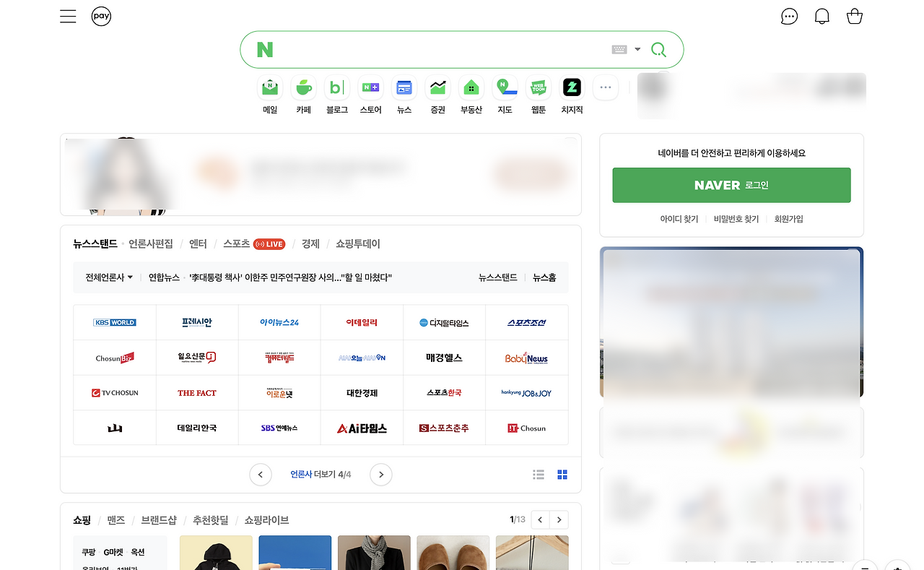Expand the 전체언론사 dropdown
Viewport: 924px width, 570px height.
click(109, 277)
